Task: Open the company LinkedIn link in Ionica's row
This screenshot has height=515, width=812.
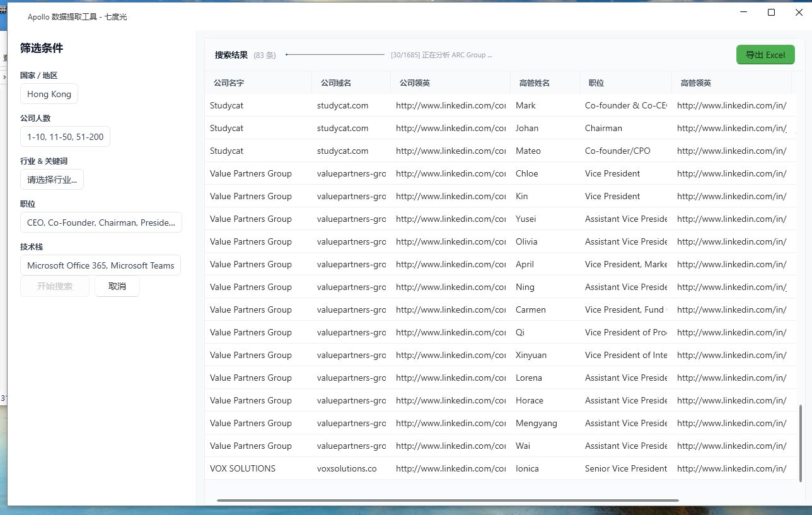Action: (451, 468)
